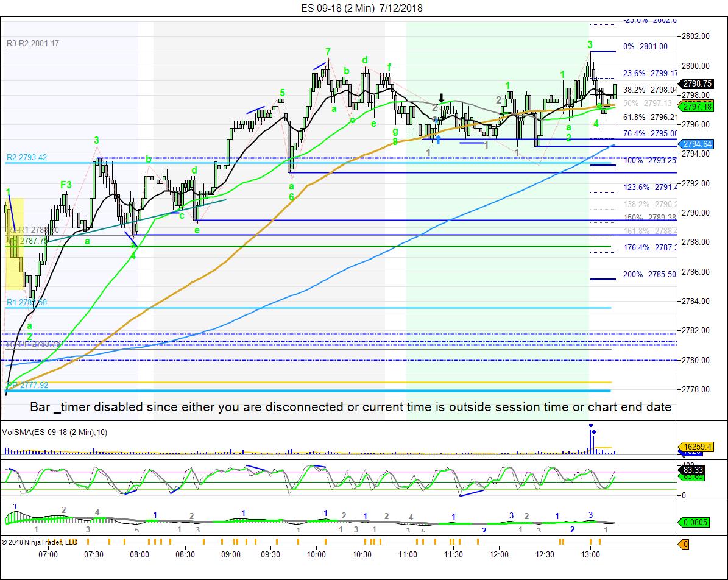Click the yellow 16259.4 volume marker
Screen dimensions: 728x580
(696, 447)
